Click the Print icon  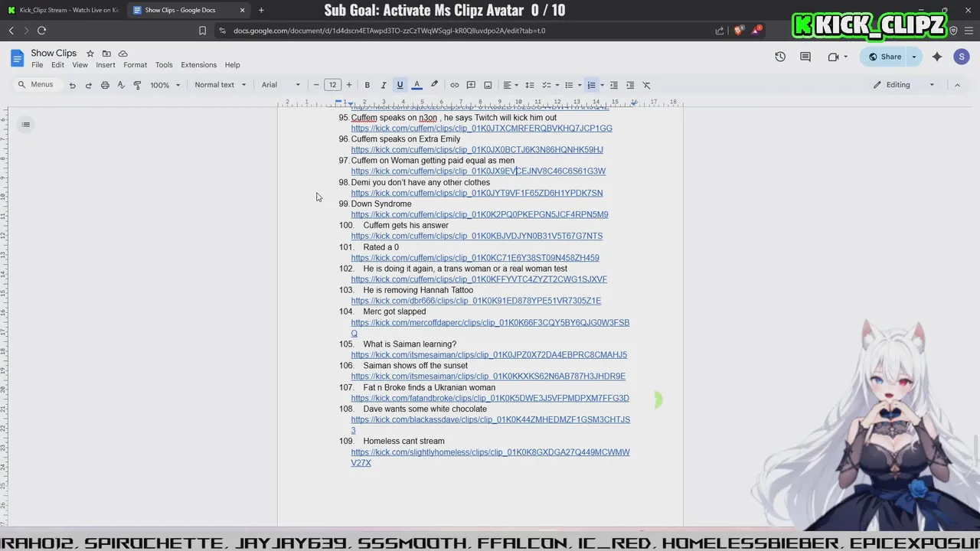105,85
